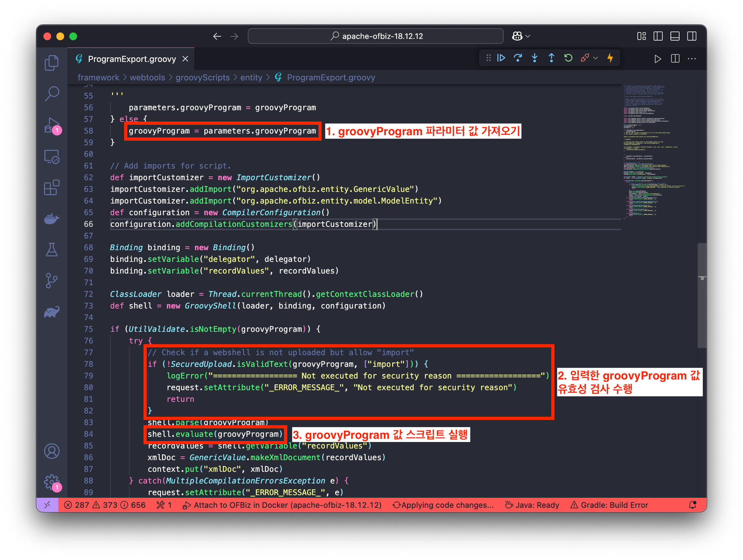Go back in navigation history
This screenshot has height=560, width=743.
coord(217,36)
